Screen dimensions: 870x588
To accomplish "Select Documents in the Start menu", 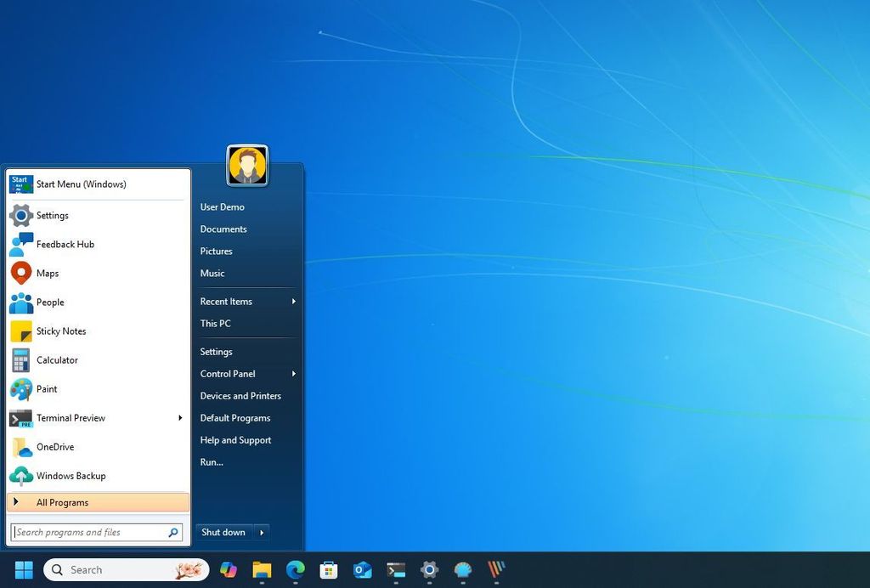I will tap(223, 229).
